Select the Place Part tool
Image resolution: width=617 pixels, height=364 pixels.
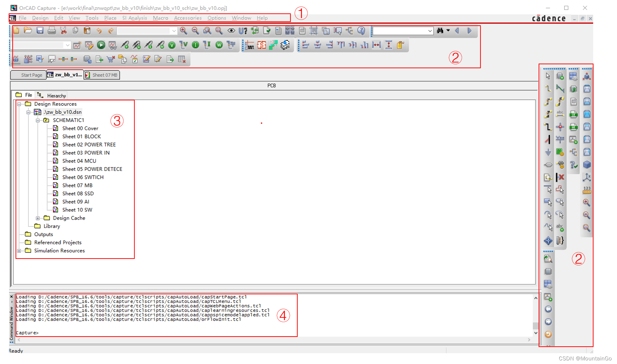pyautogui.click(x=560, y=76)
